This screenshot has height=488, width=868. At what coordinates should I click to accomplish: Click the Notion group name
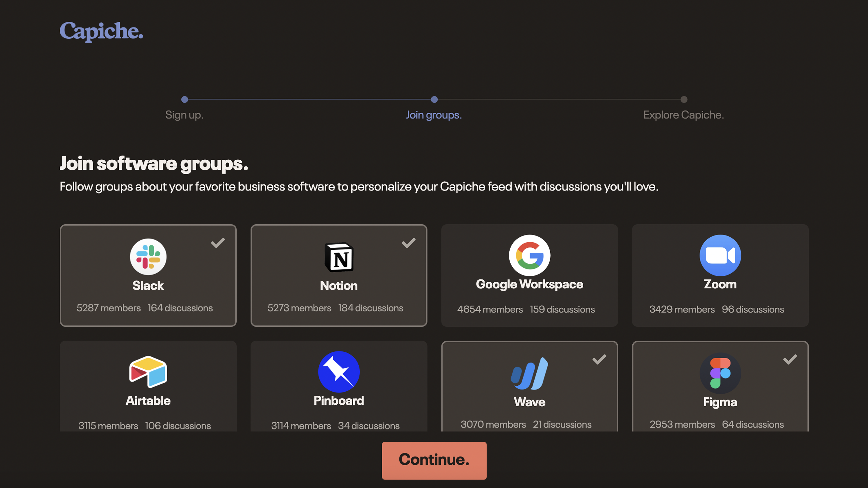coord(339,285)
